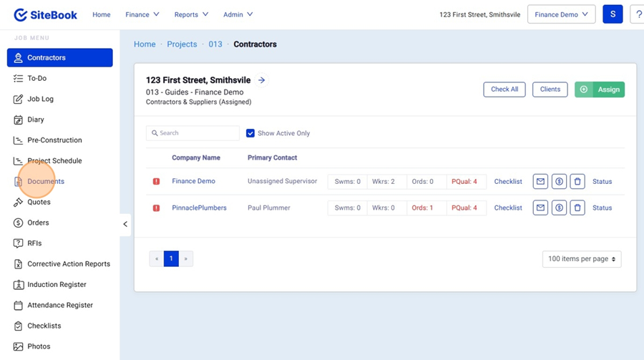The height and width of the screenshot is (360, 644).
Task: Open the user avatar S button
Action: click(x=613, y=14)
